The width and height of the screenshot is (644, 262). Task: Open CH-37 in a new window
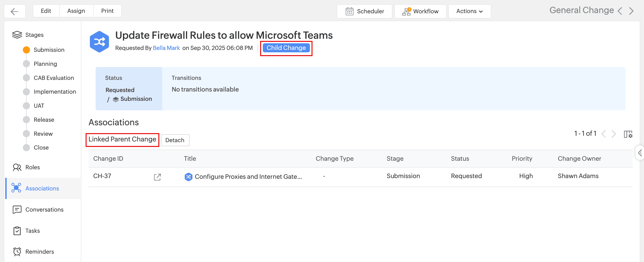[x=157, y=177]
